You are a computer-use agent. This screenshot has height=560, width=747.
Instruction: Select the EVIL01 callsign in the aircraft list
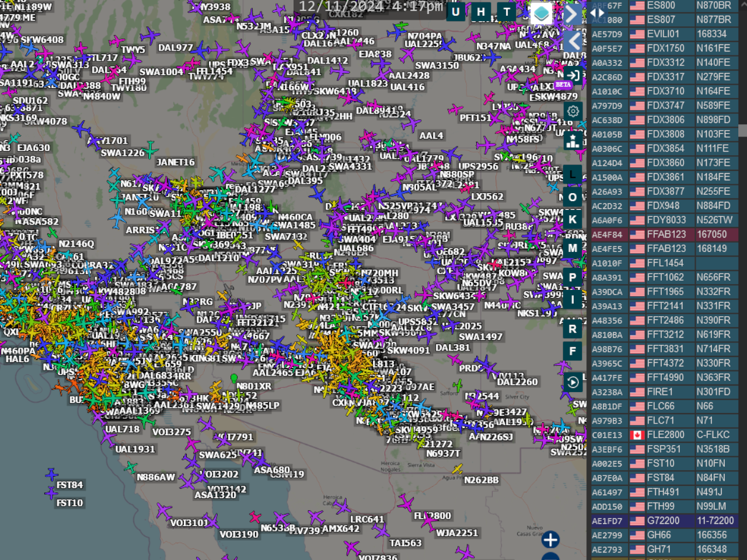663,34
